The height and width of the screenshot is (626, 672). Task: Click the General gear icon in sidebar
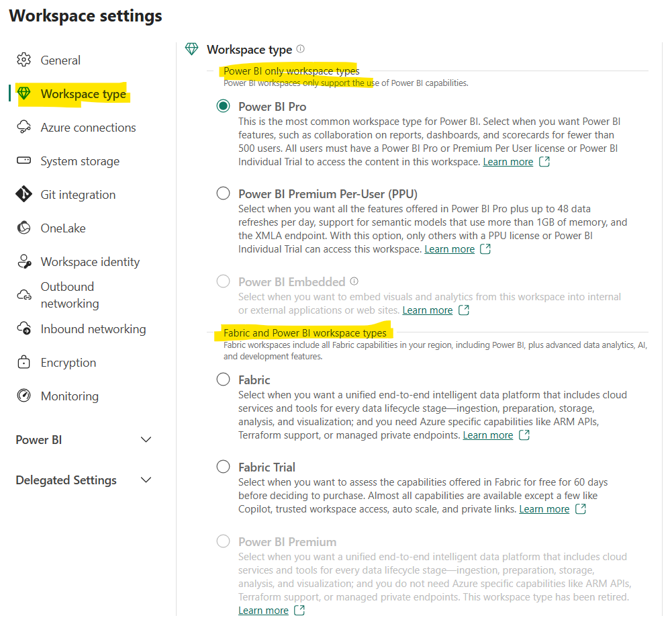pyautogui.click(x=24, y=60)
